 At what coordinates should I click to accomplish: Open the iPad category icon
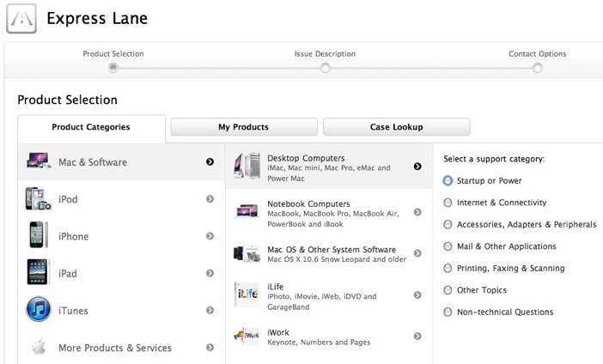[39, 272]
